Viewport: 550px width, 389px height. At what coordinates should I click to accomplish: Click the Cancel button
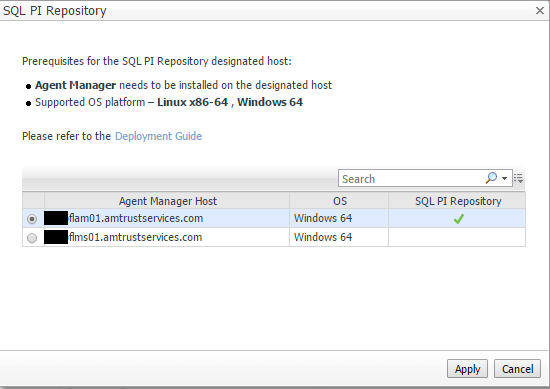517,369
